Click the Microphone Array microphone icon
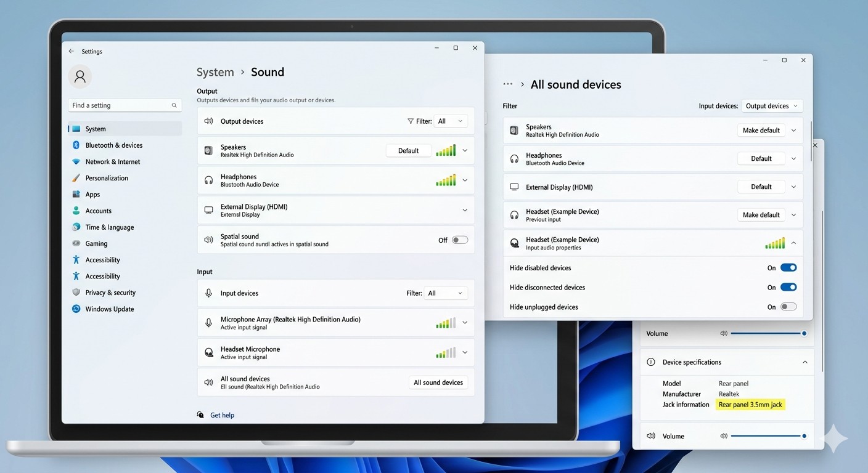 (x=208, y=323)
